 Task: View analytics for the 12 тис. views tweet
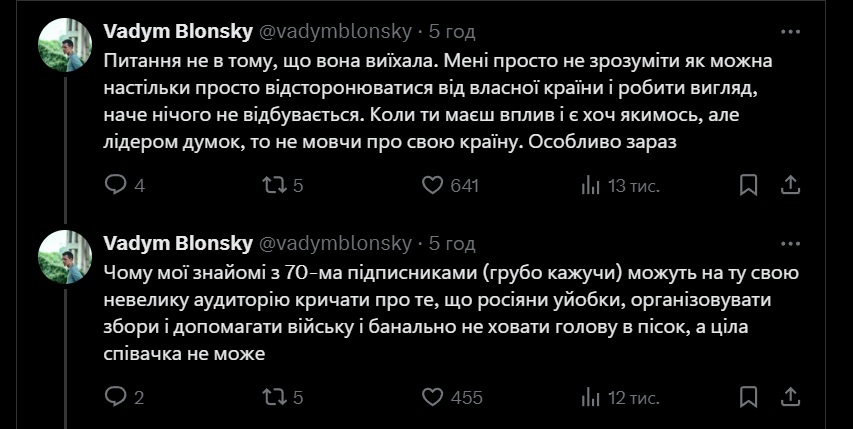[x=591, y=397]
